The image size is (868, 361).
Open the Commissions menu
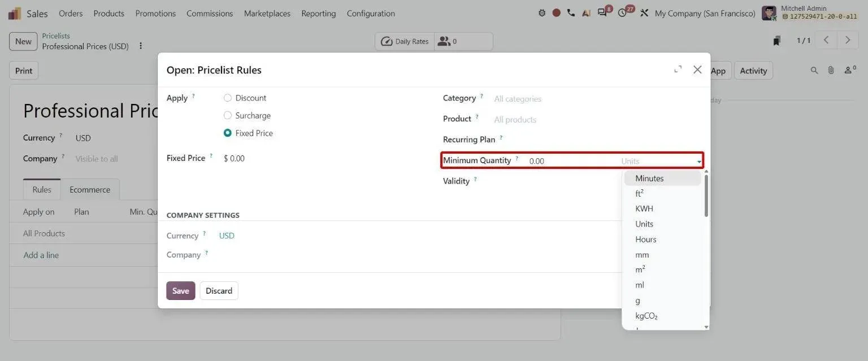point(210,13)
